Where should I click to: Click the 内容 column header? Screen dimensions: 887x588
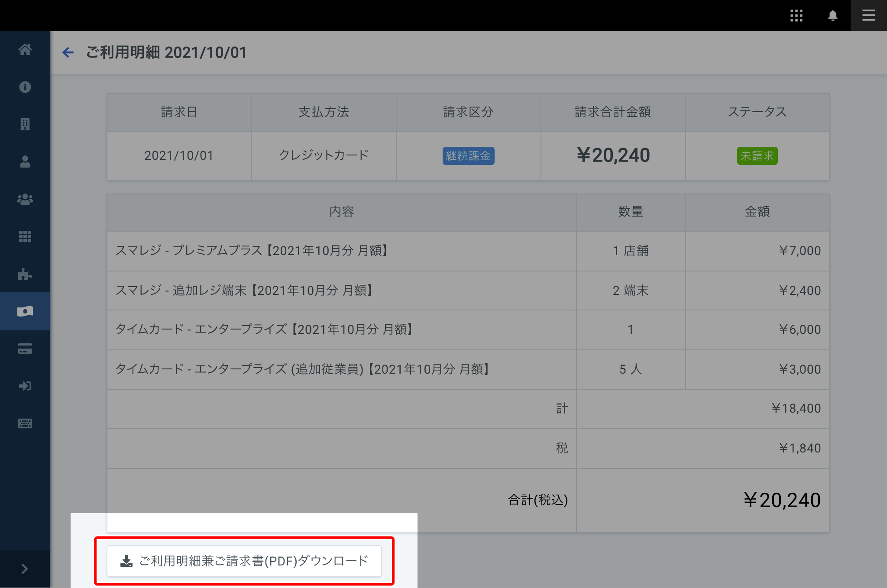[x=342, y=212]
